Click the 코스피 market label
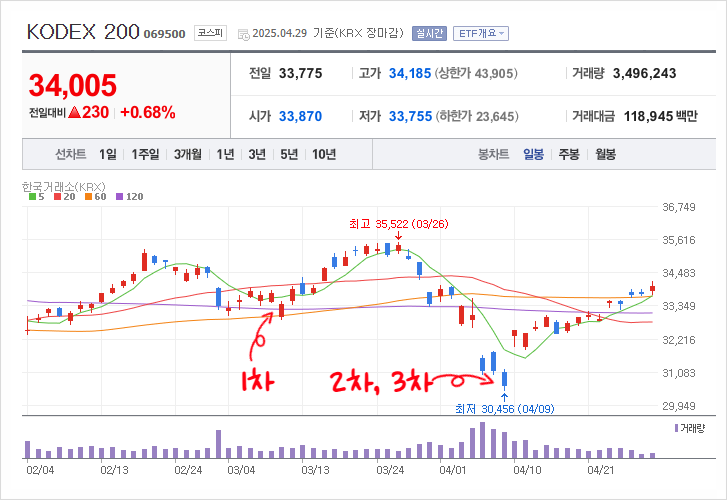Image resolution: width=727 pixels, height=500 pixels. pyautogui.click(x=210, y=33)
